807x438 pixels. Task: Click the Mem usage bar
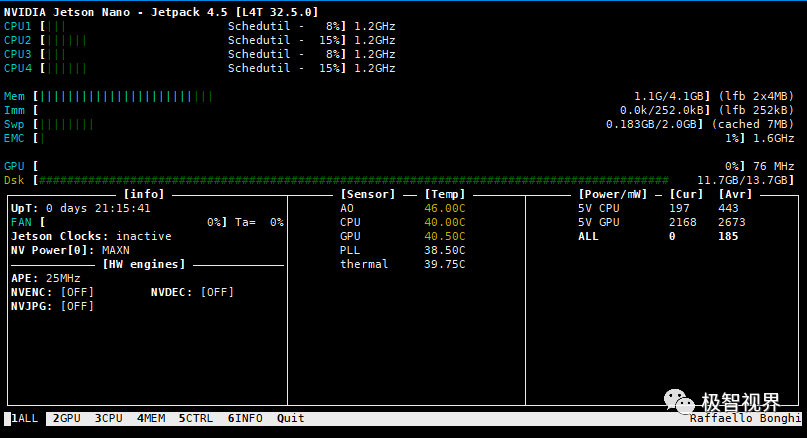pos(126,96)
